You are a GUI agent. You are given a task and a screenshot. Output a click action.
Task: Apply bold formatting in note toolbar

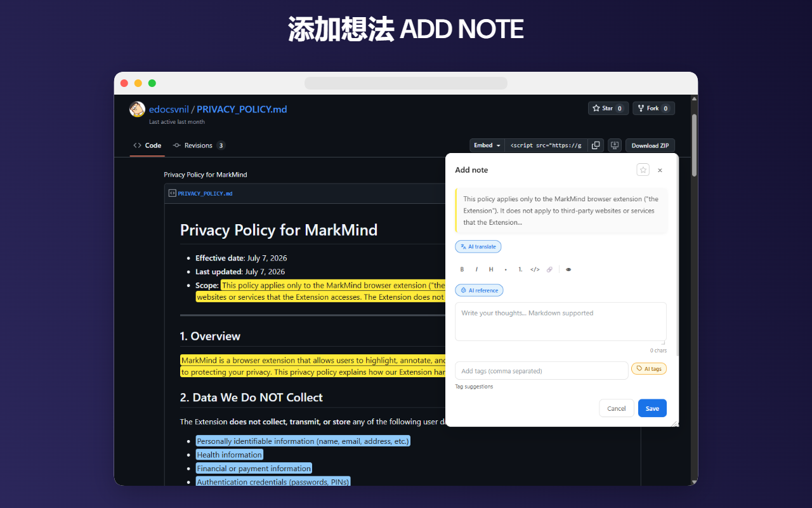pos(462,269)
